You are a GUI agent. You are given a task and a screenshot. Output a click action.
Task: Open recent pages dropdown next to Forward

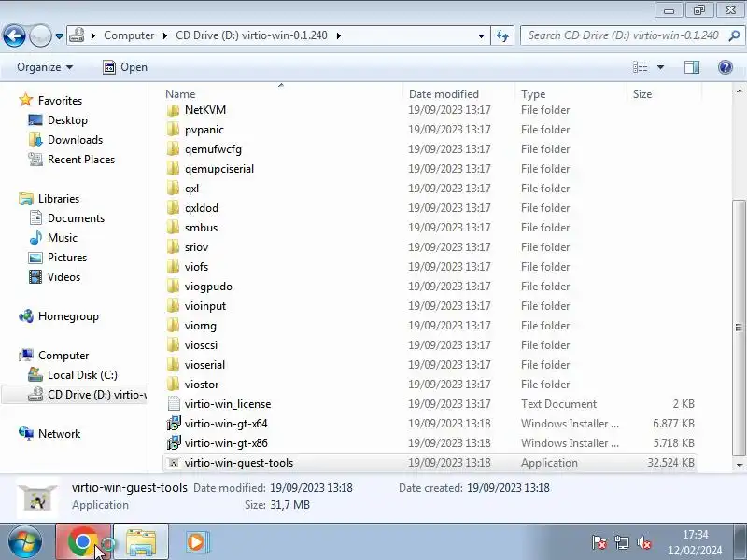click(59, 36)
